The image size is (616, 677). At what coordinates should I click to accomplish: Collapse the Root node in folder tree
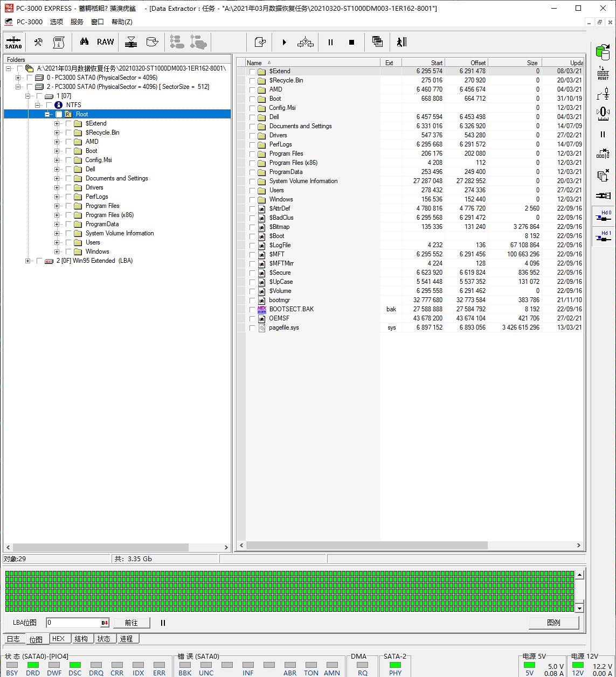click(47, 114)
